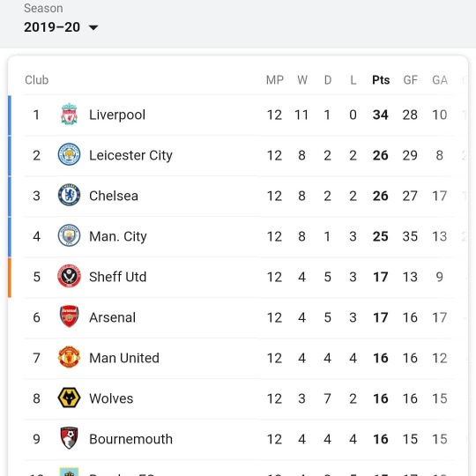
Task: Sort standings by the Pts column header
Action: click(x=381, y=80)
